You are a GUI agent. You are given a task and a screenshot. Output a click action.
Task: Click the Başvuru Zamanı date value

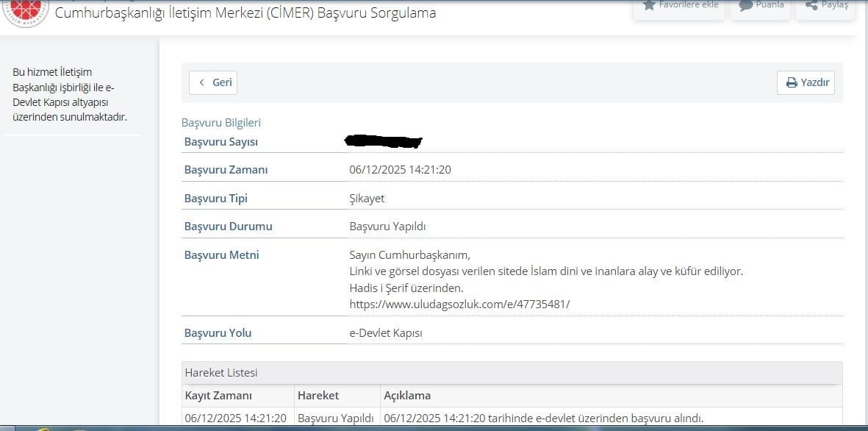pyautogui.click(x=400, y=170)
